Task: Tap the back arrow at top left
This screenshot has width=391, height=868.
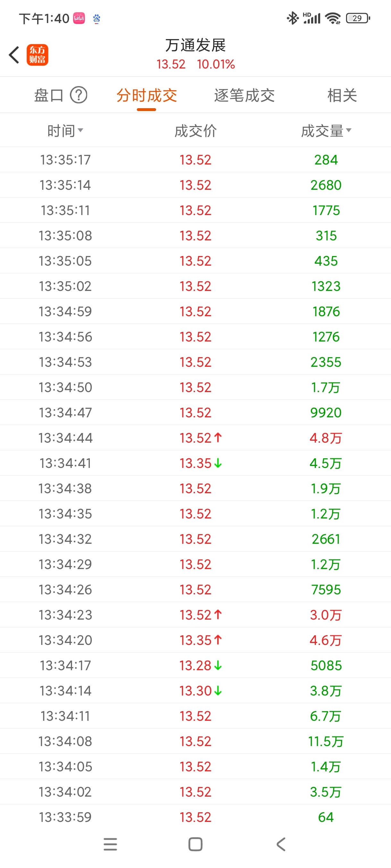Action: [14, 55]
